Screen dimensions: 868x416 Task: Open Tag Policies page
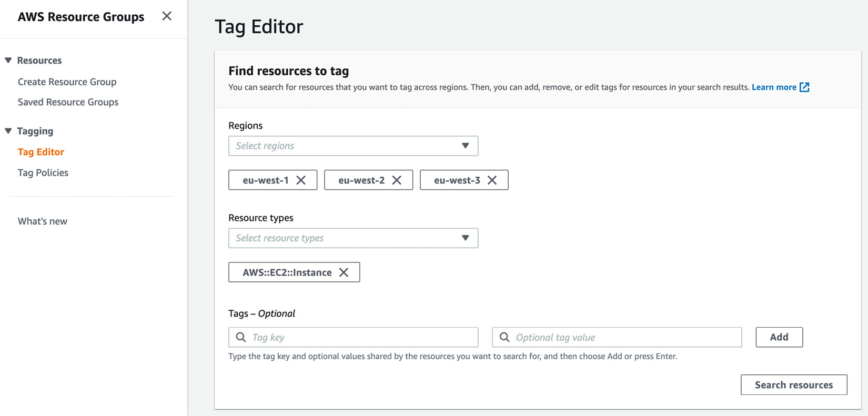pos(43,173)
